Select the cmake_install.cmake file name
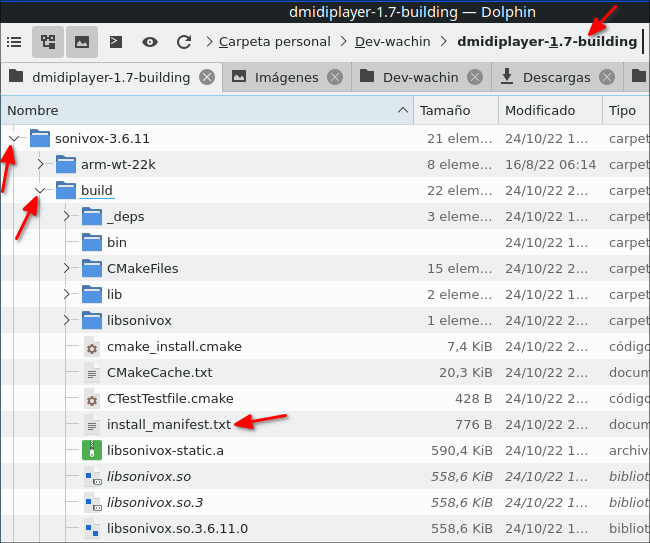 click(174, 347)
